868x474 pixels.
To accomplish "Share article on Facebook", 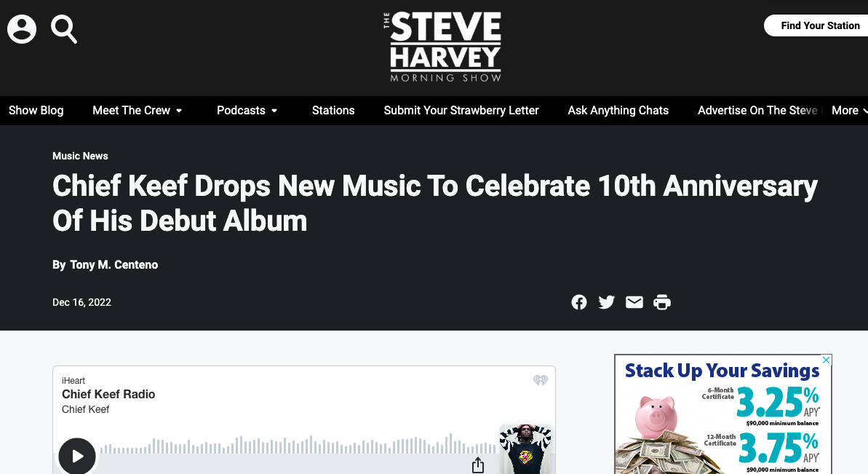I will click(x=579, y=302).
